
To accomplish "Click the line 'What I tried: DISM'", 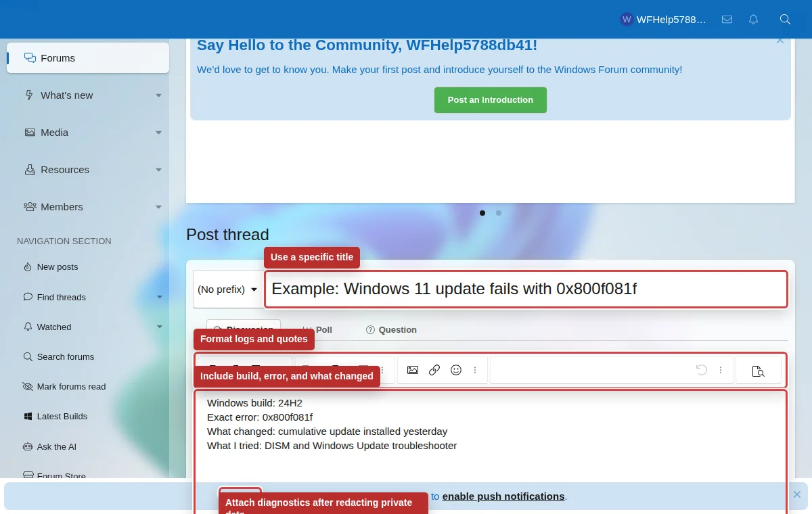I will pyautogui.click(x=332, y=446).
